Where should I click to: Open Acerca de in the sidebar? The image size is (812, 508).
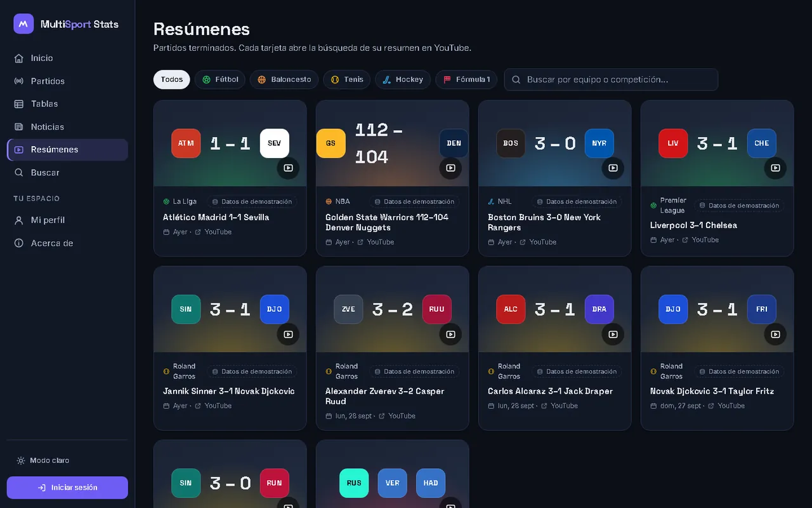click(67, 243)
